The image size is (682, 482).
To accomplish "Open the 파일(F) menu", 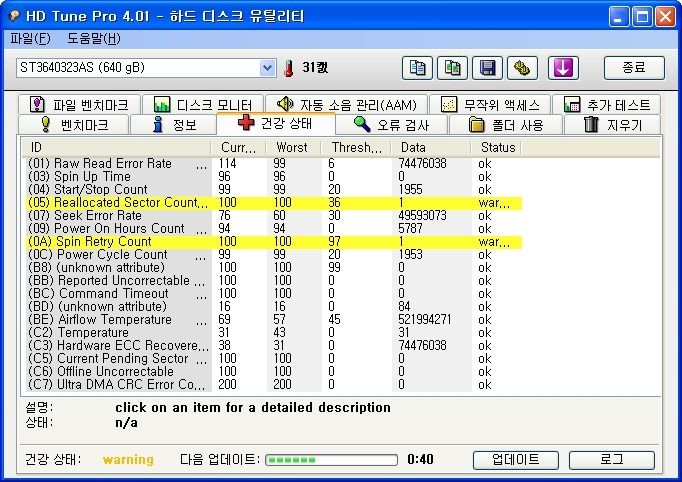I will (x=30, y=39).
